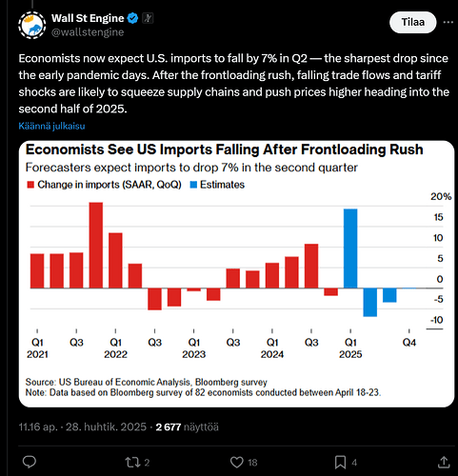Viewport: 458px width, 476px height.
Task: Bookmark this post
Action: coord(340,463)
